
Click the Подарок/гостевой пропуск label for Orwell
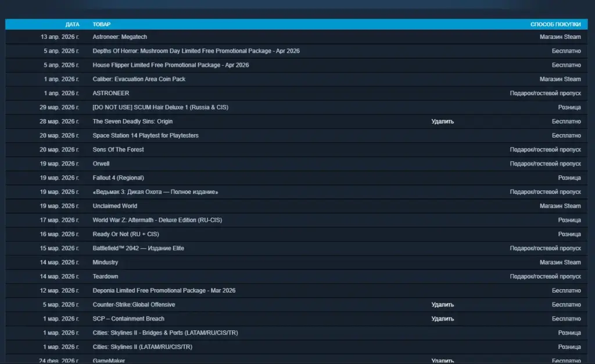[545, 164]
